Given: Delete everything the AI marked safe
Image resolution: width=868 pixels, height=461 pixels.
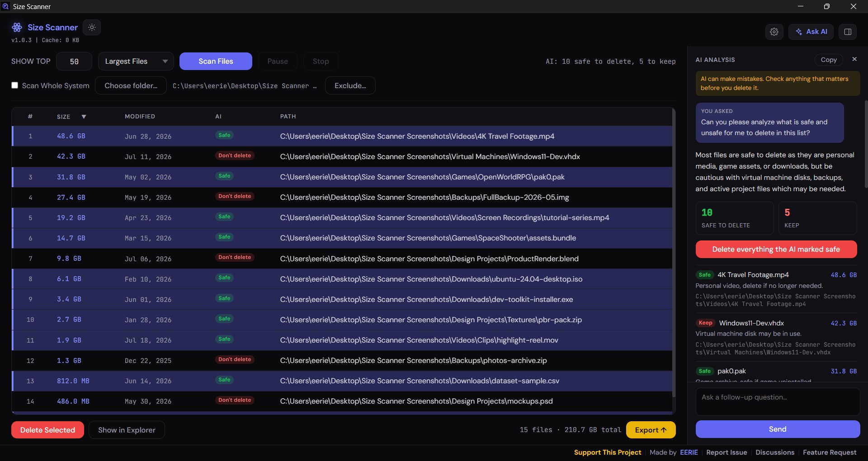Looking at the screenshot, I should click(x=776, y=249).
